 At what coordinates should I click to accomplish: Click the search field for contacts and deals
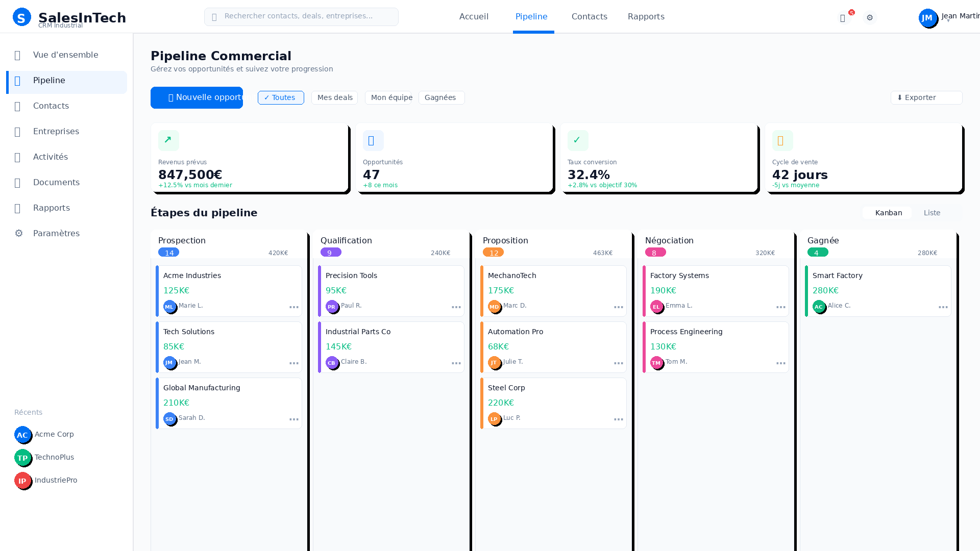(301, 16)
